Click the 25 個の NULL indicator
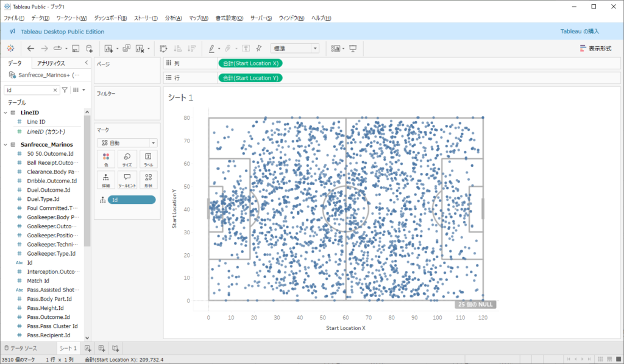This screenshot has width=624, height=364. 475,304
